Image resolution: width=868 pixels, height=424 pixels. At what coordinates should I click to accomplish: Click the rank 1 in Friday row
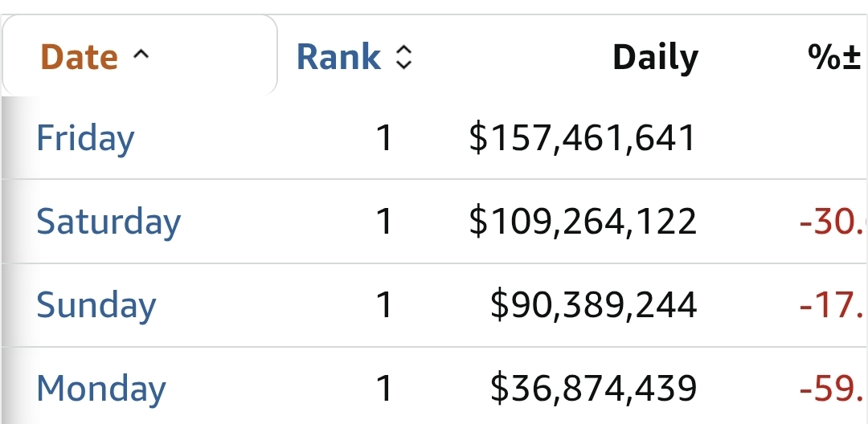[384, 138]
